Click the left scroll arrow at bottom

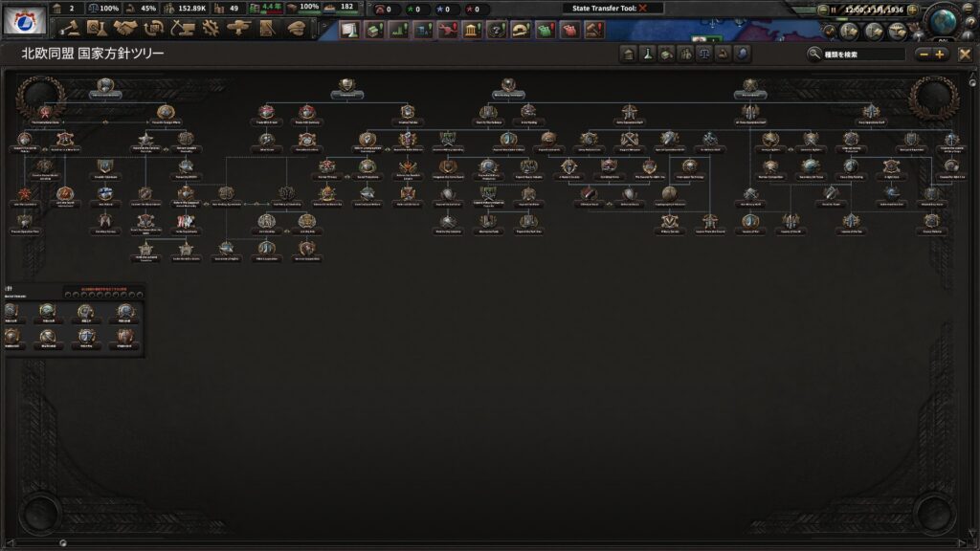pyautogui.click(x=10, y=543)
